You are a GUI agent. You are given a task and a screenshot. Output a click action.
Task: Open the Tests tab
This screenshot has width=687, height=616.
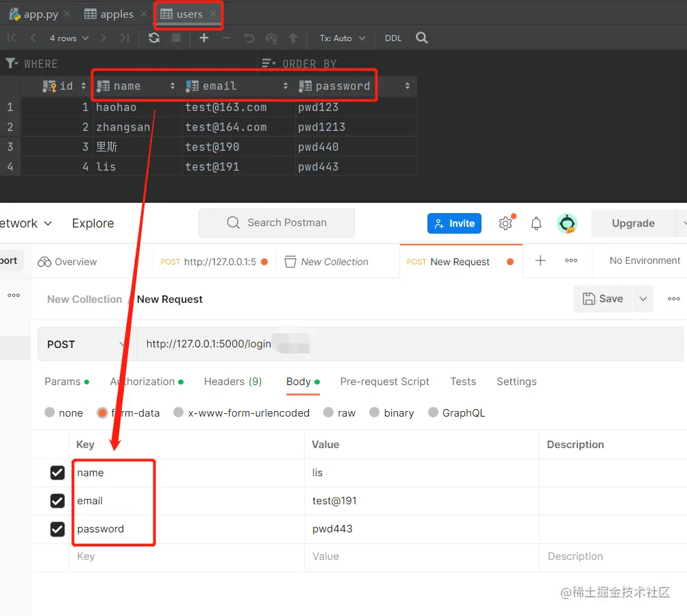click(462, 382)
